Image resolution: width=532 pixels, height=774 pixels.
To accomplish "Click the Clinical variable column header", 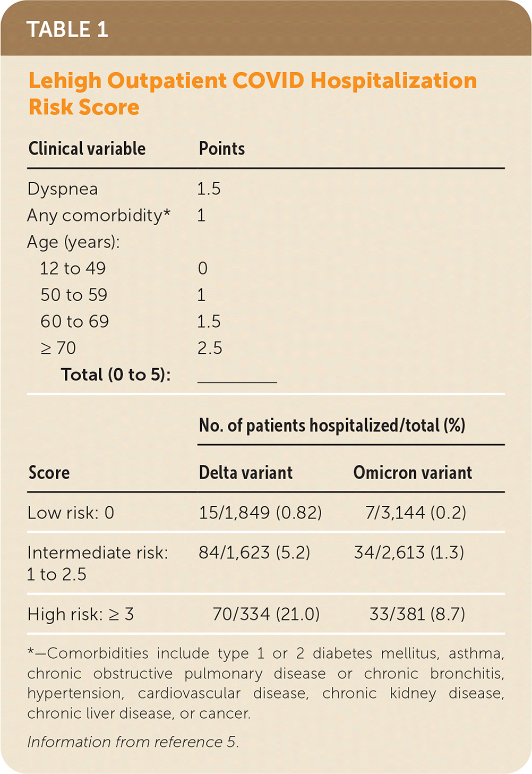I will pos(87,149).
